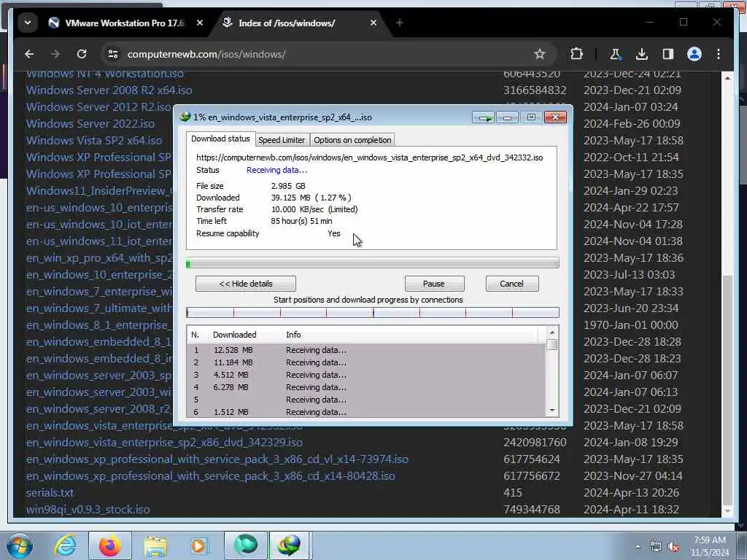Open site information icon in address bar
The width and height of the screenshot is (747, 560).
click(x=113, y=54)
